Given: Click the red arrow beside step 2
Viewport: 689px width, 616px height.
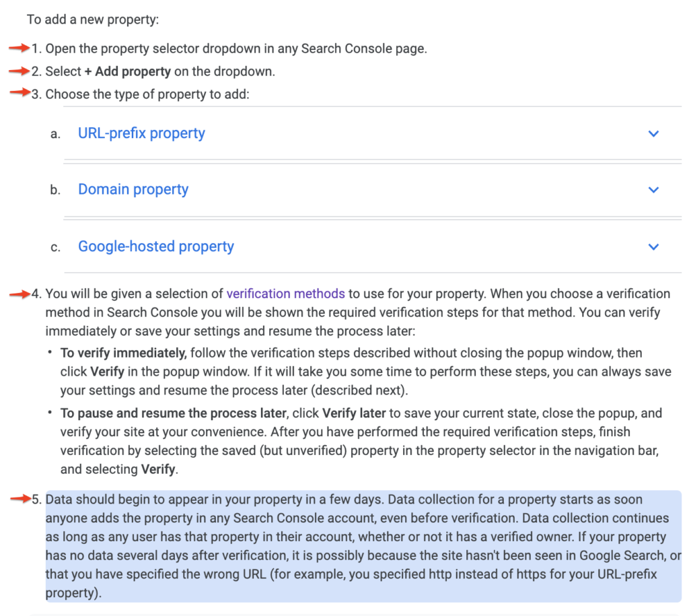Looking at the screenshot, I should tap(20, 70).
